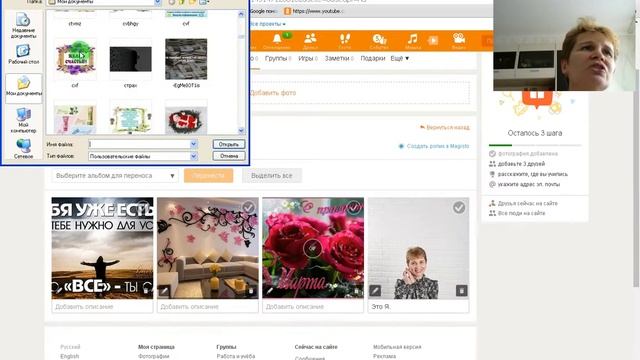This screenshot has width=640, height=360.
Task: Click the file list scroll up arrow
Action: (x=241, y=14)
